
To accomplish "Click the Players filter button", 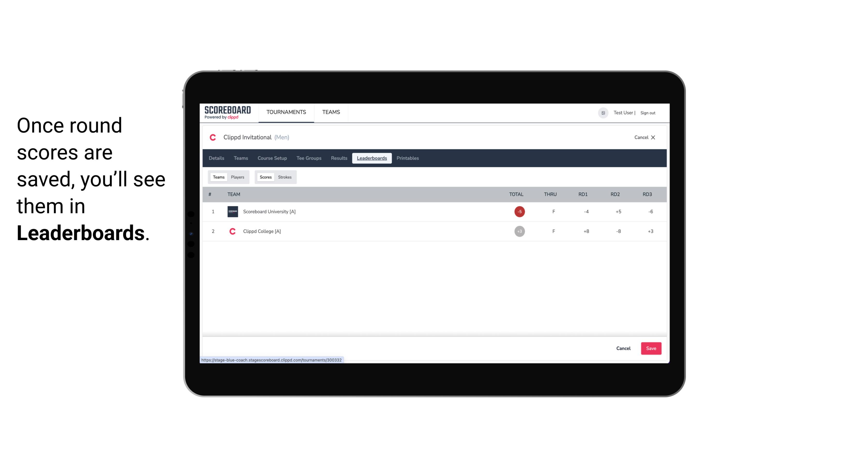I will pyautogui.click(x=238, y=177).
